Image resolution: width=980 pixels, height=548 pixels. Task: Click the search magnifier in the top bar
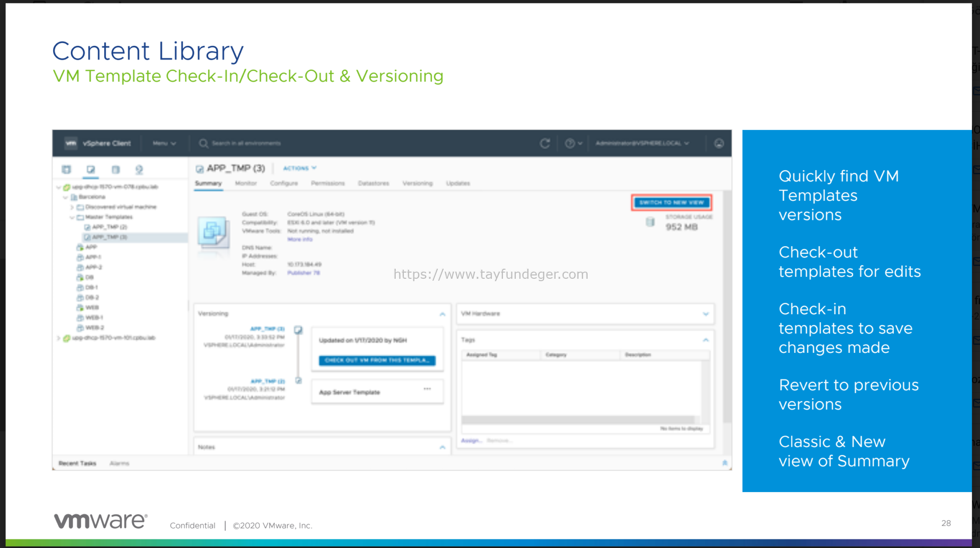point(203,143)
